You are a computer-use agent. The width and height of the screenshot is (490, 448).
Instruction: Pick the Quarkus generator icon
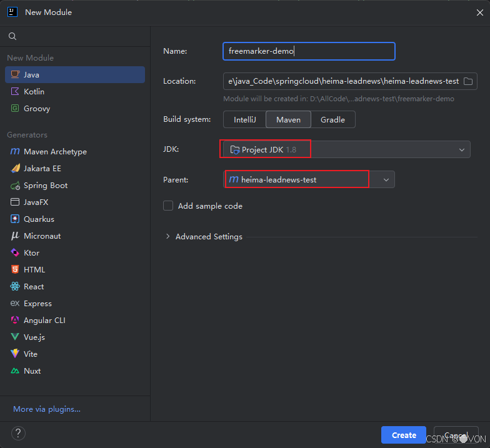point(15,219)
